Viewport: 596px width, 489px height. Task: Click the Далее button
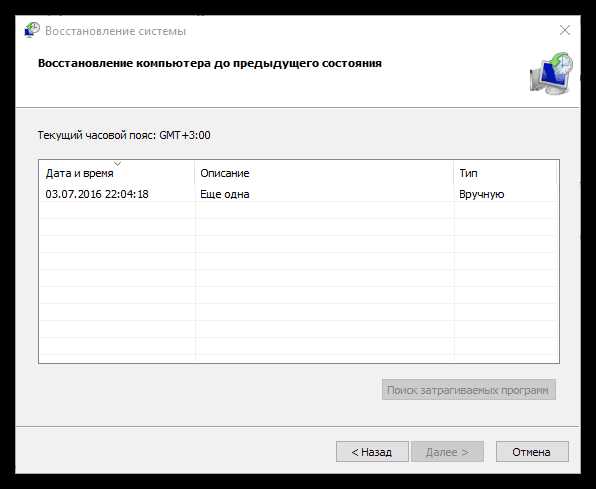[447, 452]
